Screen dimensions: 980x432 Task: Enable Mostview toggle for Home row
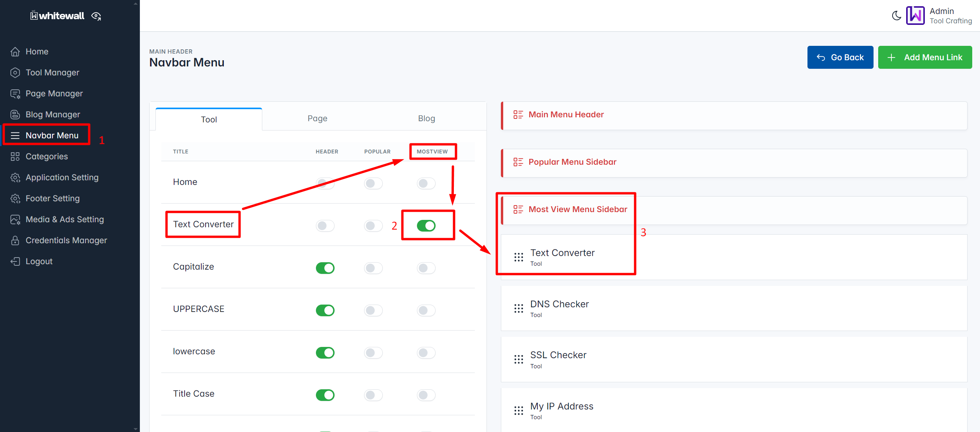click(x=426, y=183)
